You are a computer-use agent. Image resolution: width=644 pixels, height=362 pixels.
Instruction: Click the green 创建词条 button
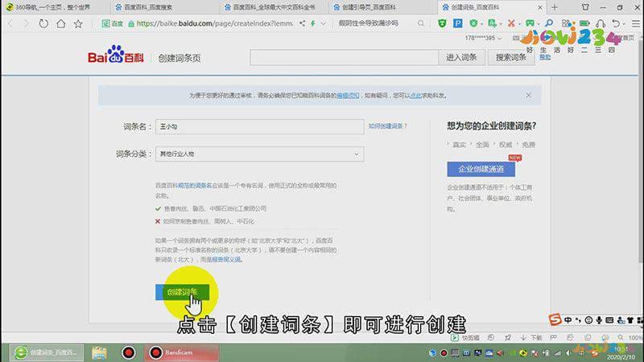coord(183,292)
